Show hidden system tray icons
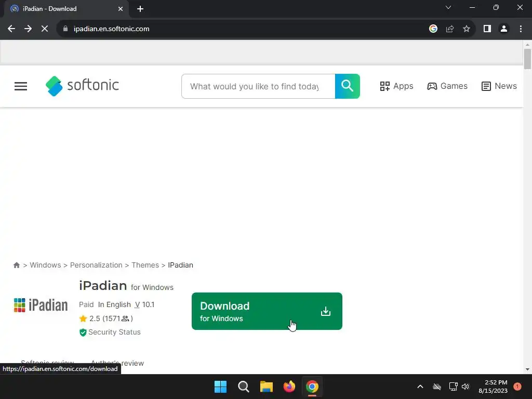The height and width of the screenshot is (399, 532). [420, 387]
